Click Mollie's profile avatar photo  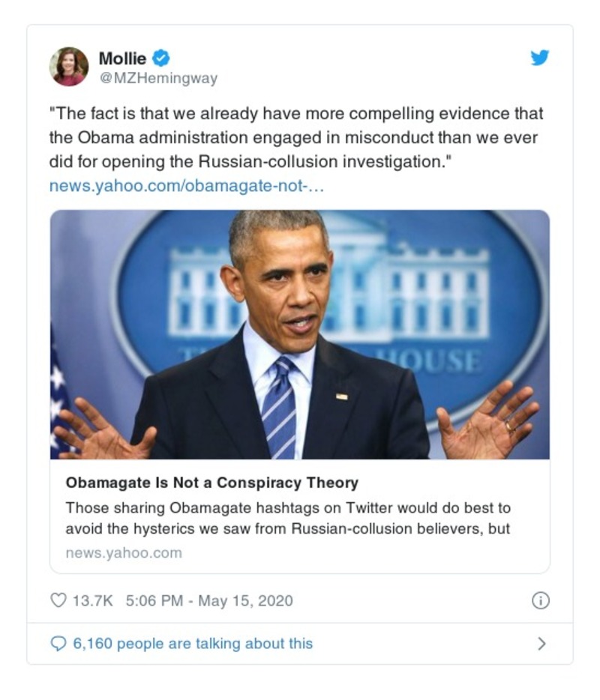point(70,64)
